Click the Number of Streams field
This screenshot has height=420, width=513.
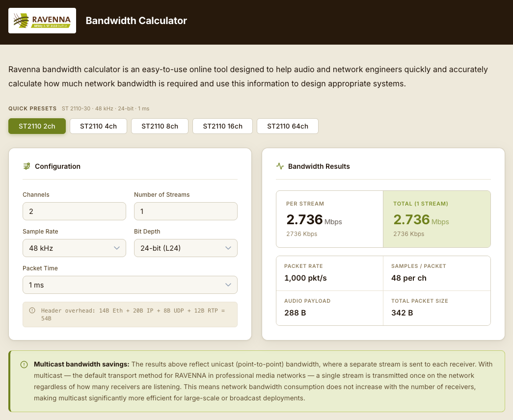click(186, 211)
